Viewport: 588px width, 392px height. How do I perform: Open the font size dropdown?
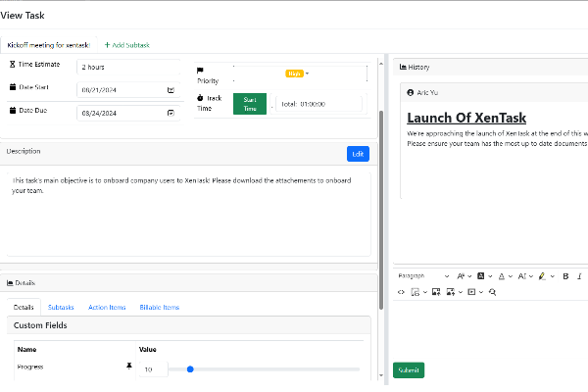525,276
